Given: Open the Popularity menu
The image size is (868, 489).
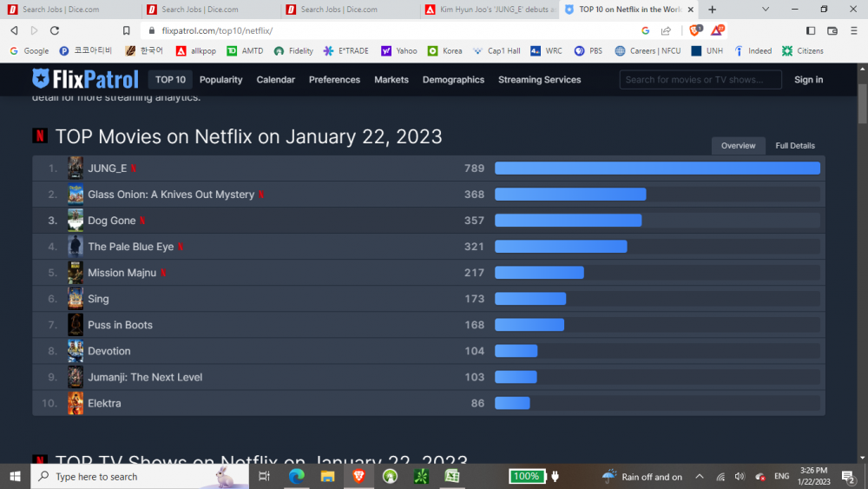Looking at the screenshot, I should (220, 80).
